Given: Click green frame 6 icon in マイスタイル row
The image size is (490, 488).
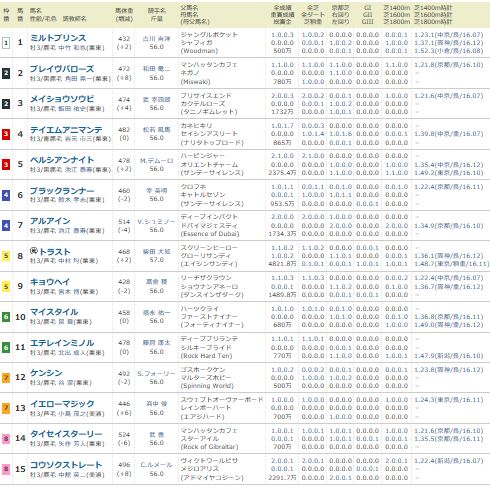Looking at the screenshot, I should (x=6, y=317).
